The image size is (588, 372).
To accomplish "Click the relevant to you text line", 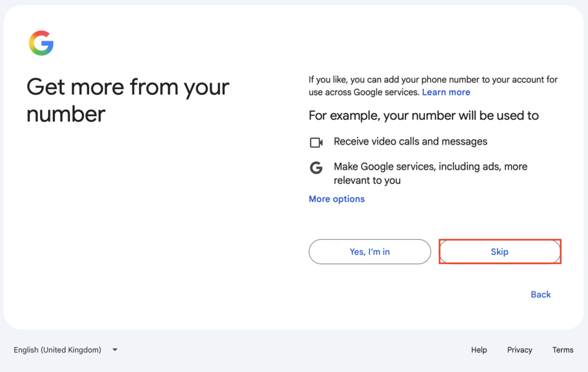I will click(x=367, y=181).
